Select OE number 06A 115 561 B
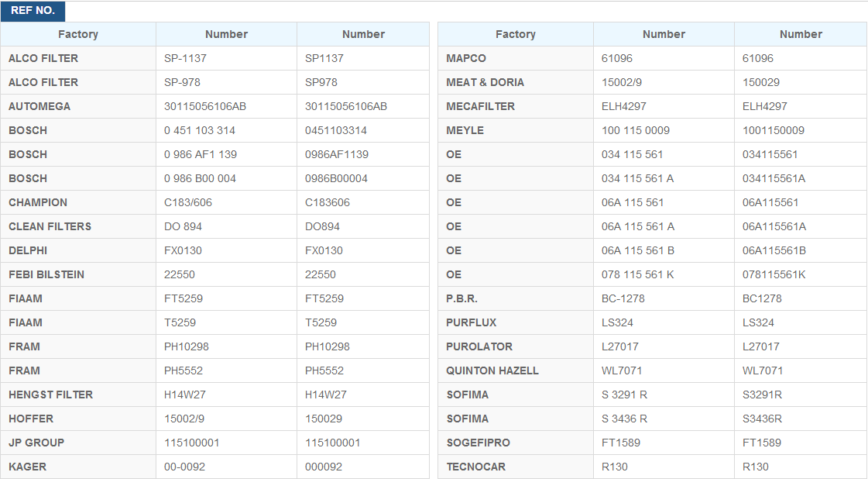This screenshot has height=479, width=868. tap(638, 250)
